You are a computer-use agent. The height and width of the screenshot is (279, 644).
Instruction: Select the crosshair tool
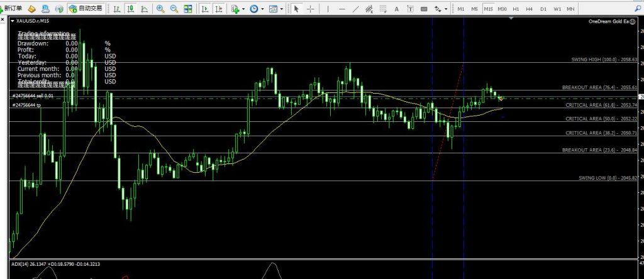(310, 9)
